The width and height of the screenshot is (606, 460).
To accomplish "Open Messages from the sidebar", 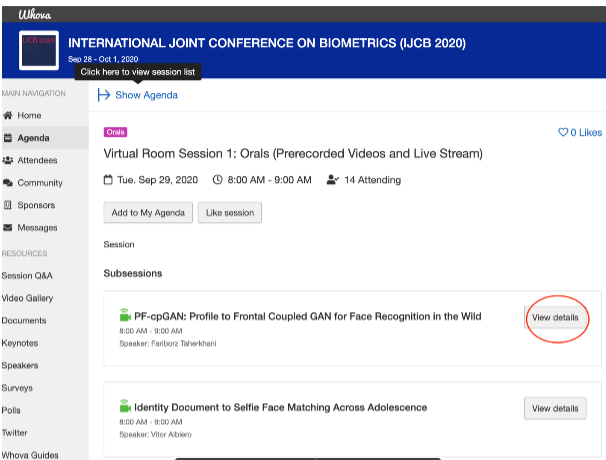I will [x=37, y=228].
